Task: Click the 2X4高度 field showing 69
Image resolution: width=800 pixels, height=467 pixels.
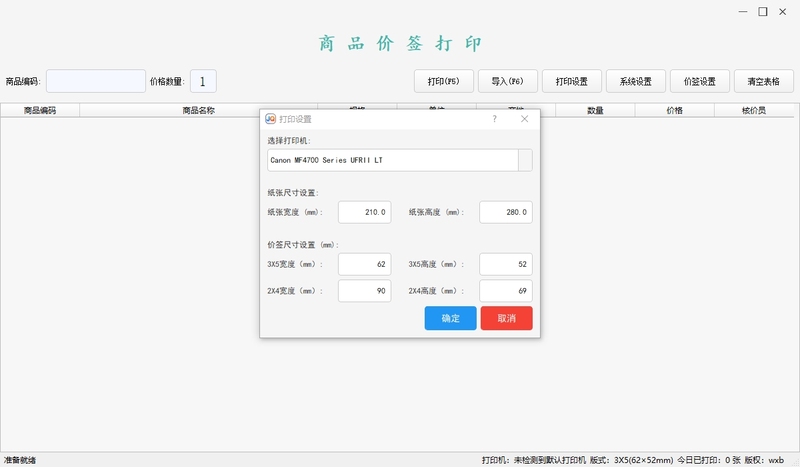Action: [x=506, y=291]
